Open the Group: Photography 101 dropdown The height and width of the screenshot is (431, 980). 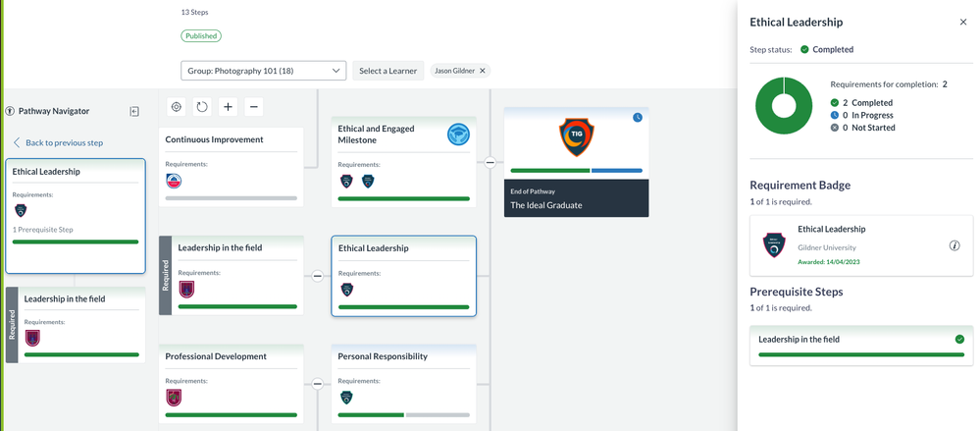(263, 71)
